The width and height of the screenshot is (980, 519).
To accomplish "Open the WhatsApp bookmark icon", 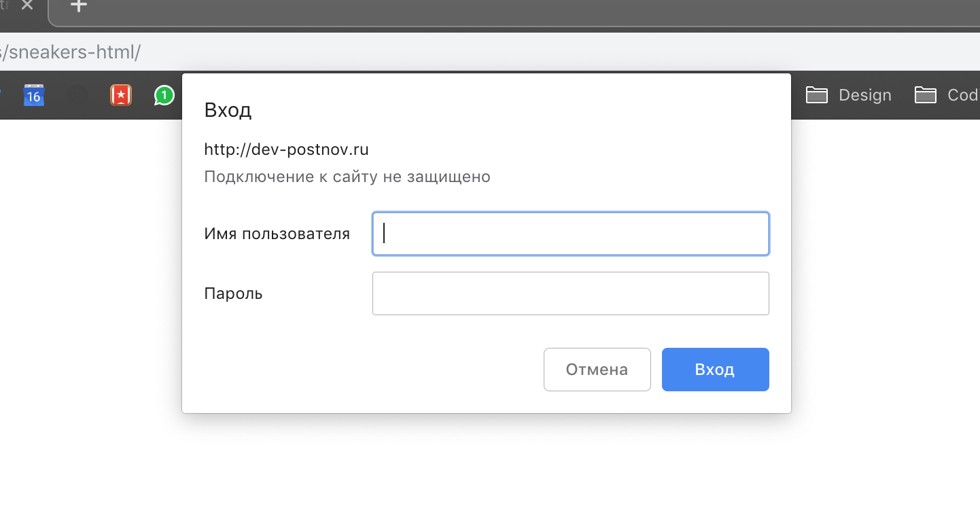I will coord(164,95).
